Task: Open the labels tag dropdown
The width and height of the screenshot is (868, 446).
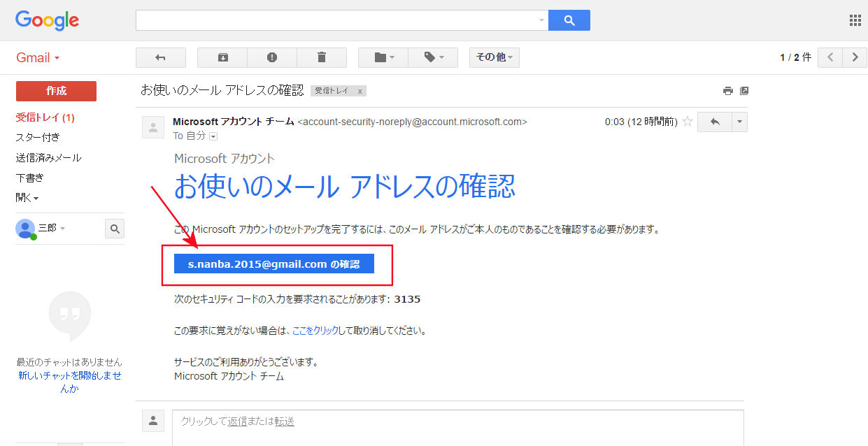Action: click(433, 57)
